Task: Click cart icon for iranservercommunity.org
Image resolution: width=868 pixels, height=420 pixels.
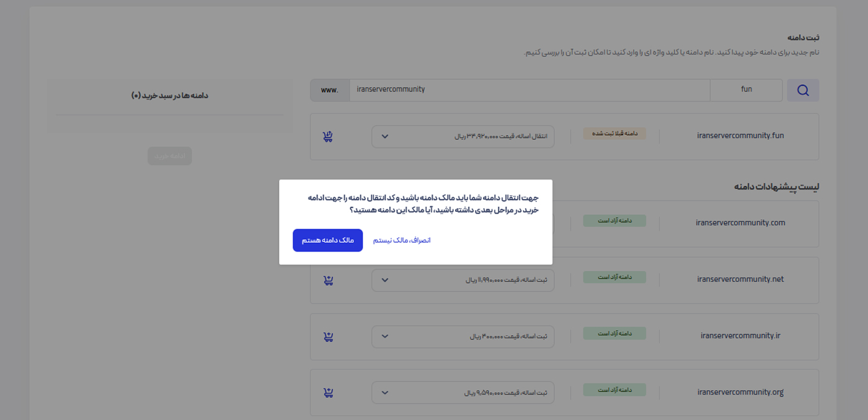Action: (x=328, y=393)
